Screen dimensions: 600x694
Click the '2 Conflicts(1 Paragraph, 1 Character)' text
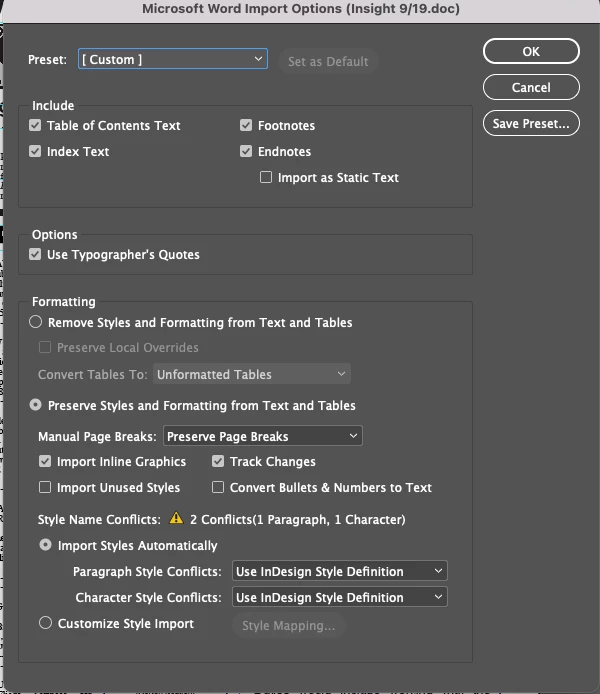coord(297,519)
